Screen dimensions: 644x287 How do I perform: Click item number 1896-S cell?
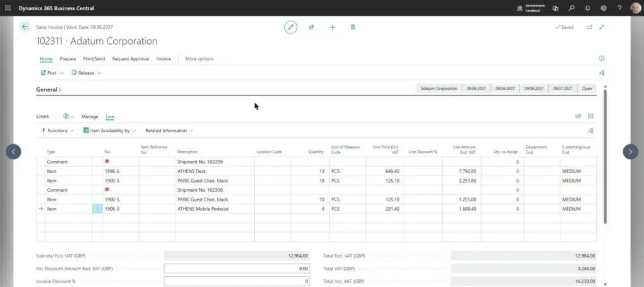pos(121,171)
